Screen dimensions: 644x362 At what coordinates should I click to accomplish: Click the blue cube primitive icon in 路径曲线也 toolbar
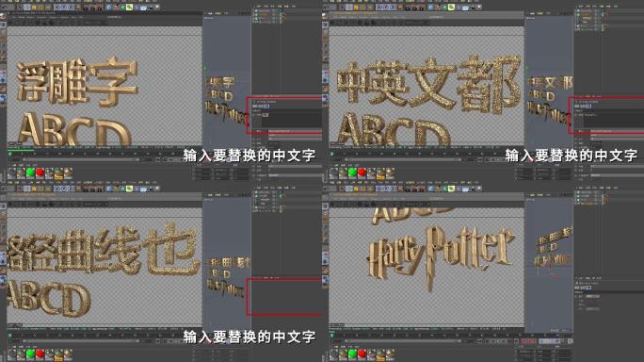pos(109,189)
